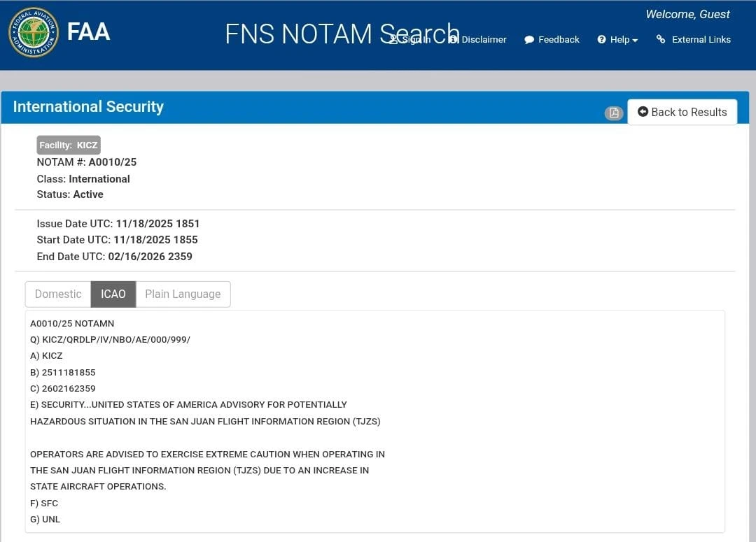
Task: Select the ICAO format tab
Action: click(x=113, y=294)
